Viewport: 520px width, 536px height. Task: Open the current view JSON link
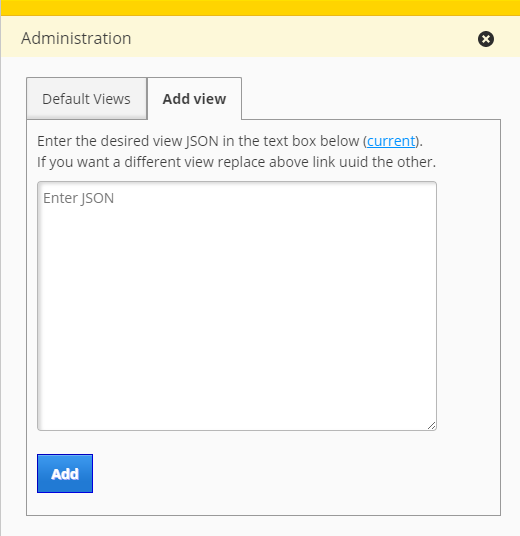click(391, 141)
